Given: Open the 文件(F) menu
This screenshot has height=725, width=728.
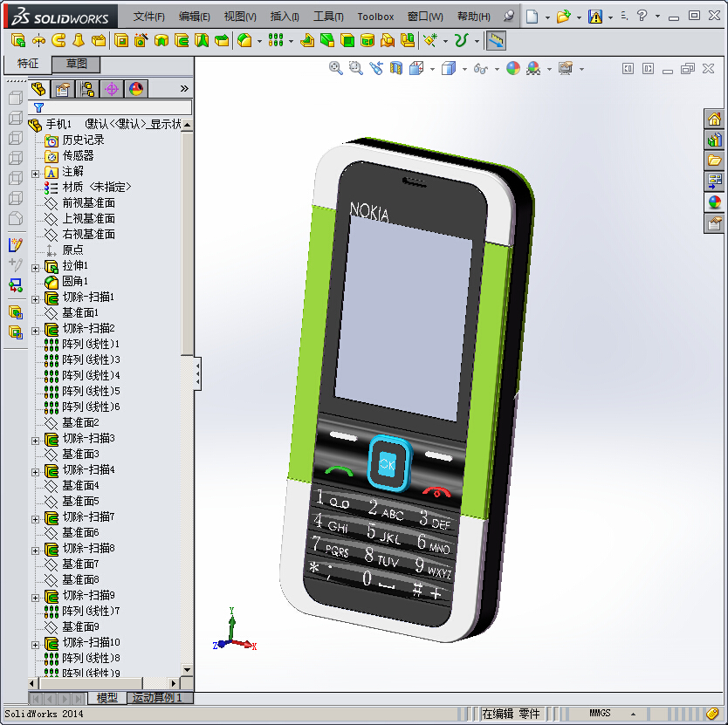Looking at the screenshot, I should [148, 17].
